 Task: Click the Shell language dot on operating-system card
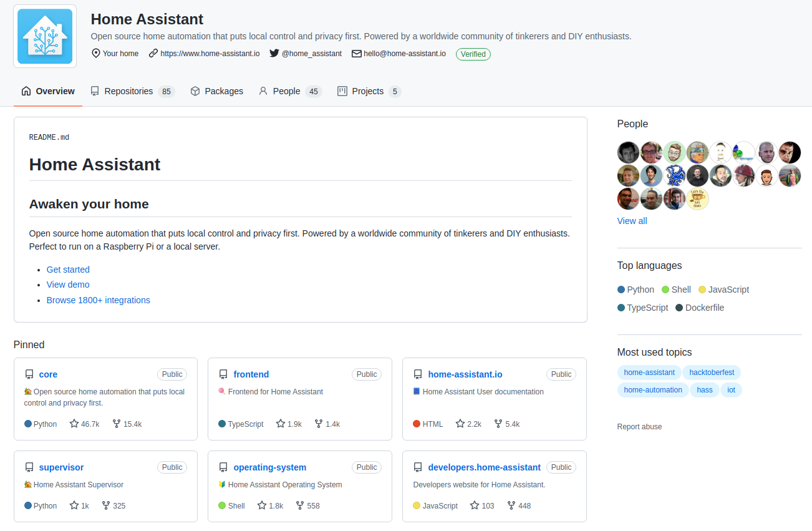[x=222, y=505]
